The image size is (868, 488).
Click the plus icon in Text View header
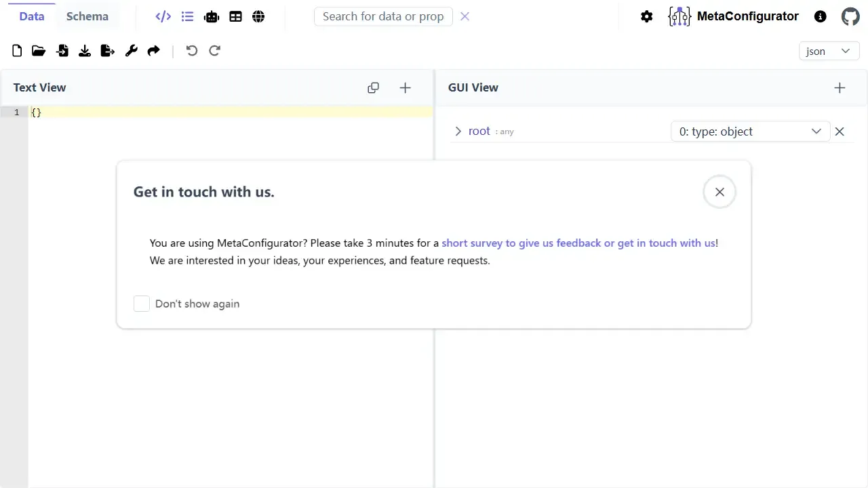coord(406,87)
